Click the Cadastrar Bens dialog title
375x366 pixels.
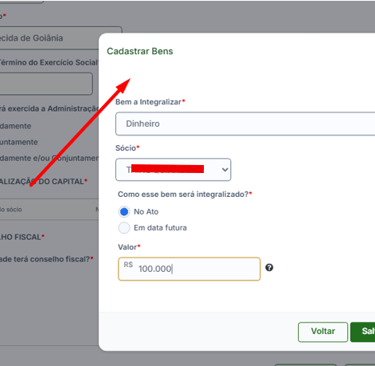(140, 51)
